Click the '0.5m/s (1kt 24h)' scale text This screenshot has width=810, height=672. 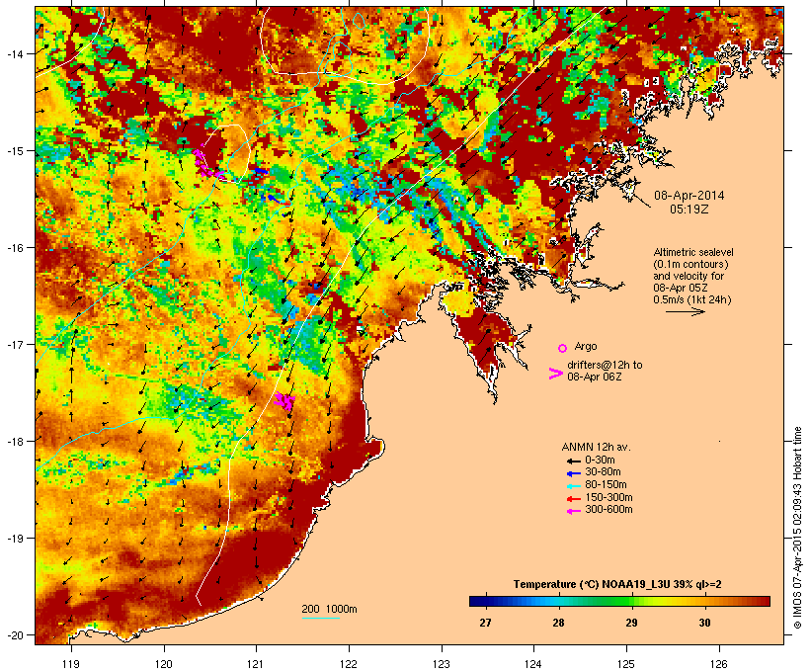click(x=692, y=299)
